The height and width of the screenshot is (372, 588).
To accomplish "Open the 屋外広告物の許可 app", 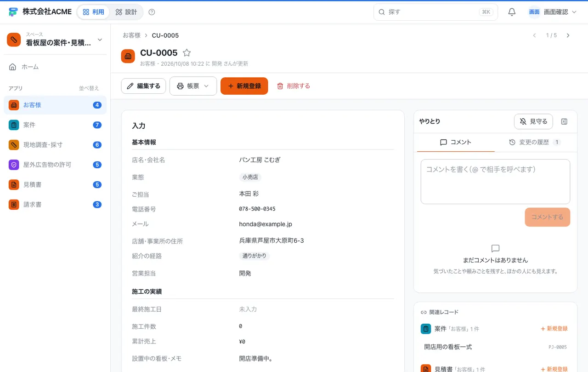I will [55, 165].
